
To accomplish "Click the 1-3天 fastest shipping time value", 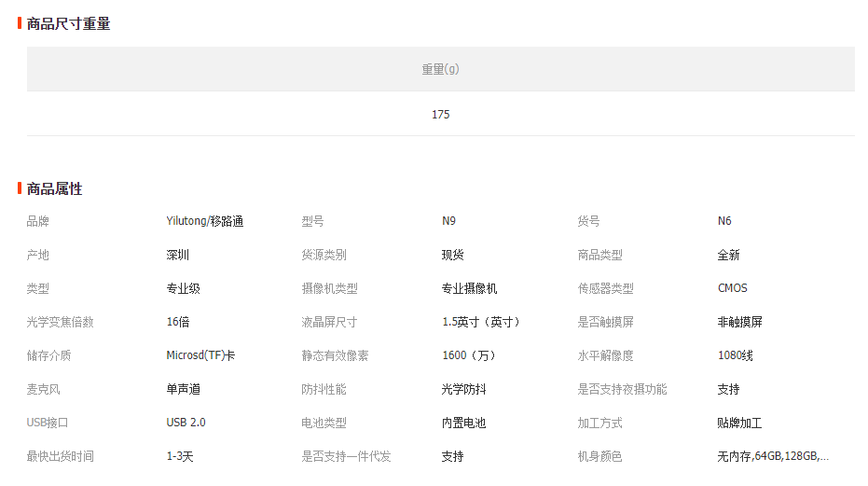I will pyautogui.click(x=179, y=456).
